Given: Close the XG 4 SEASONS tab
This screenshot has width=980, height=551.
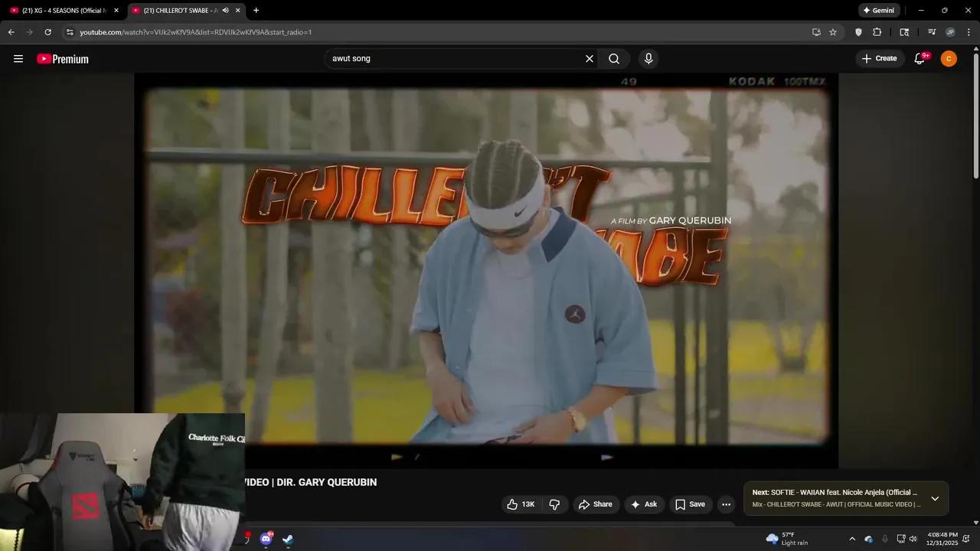Looking at the screenshot, I should pos(116,11).
